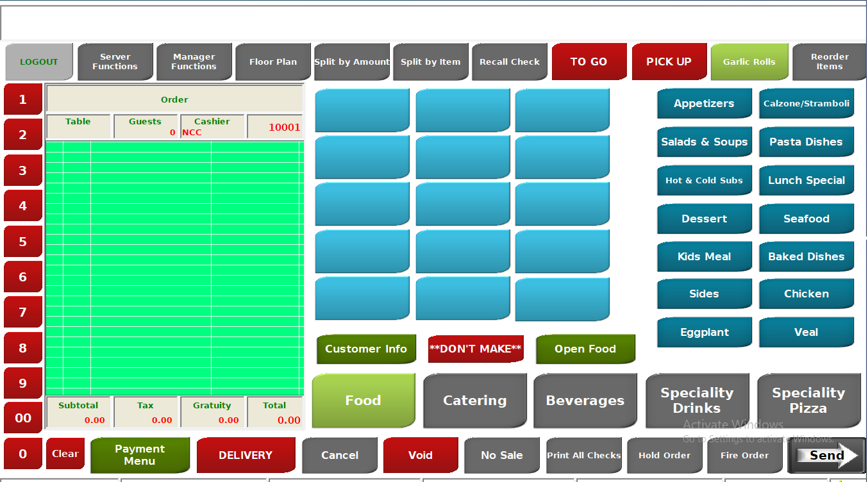Mark the order as TO GO
The image size is (868, 482).
coord(589,62)
